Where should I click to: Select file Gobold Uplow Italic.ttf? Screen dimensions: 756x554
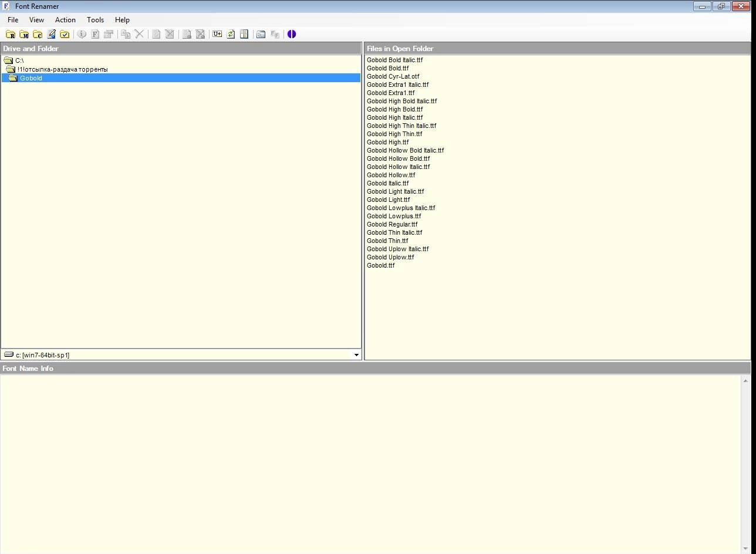click(x=397, y=249)
